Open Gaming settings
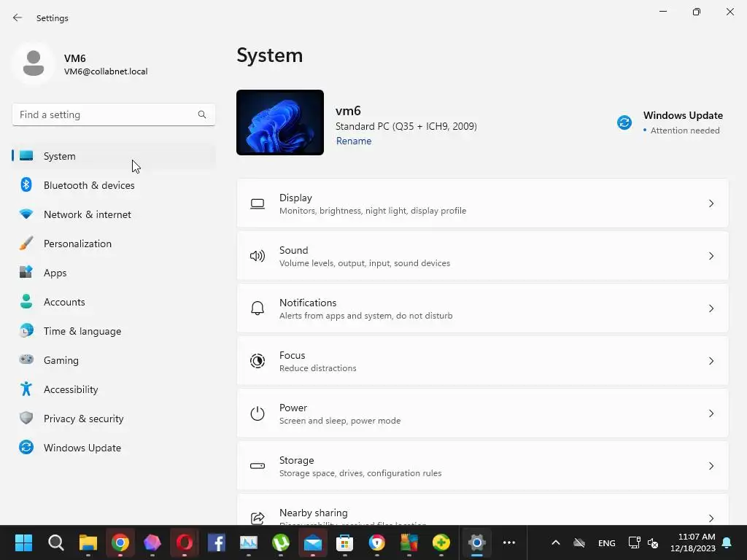Viewport: 747px width, 560px height. click(x=113, y=360)
